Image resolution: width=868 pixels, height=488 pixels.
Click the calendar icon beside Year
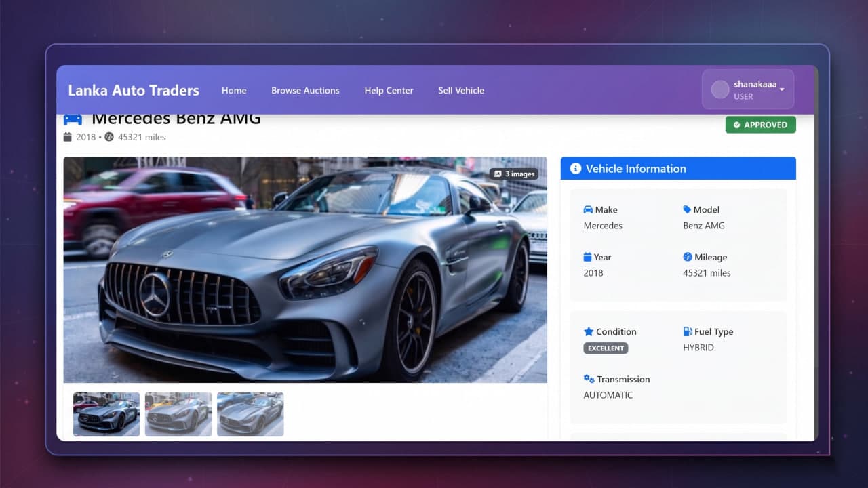point(587,258)
